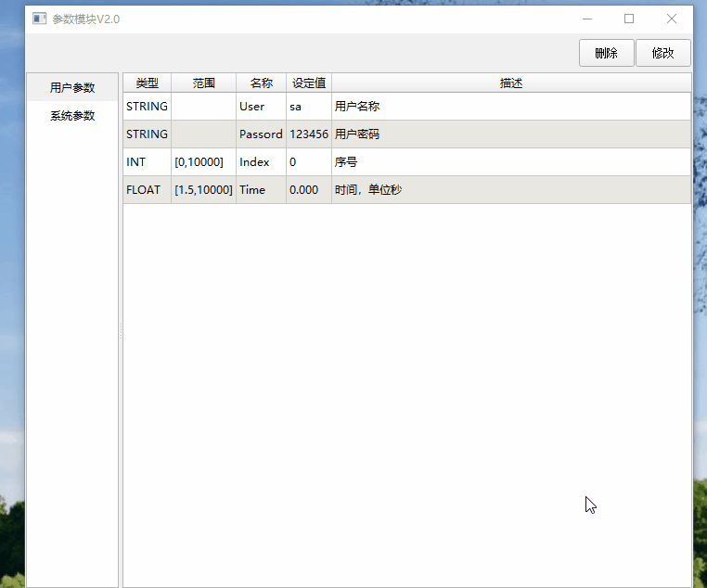The image size is (707, 588).
Task: Click the 序号 description cell
Action: [x=511, y=162]
